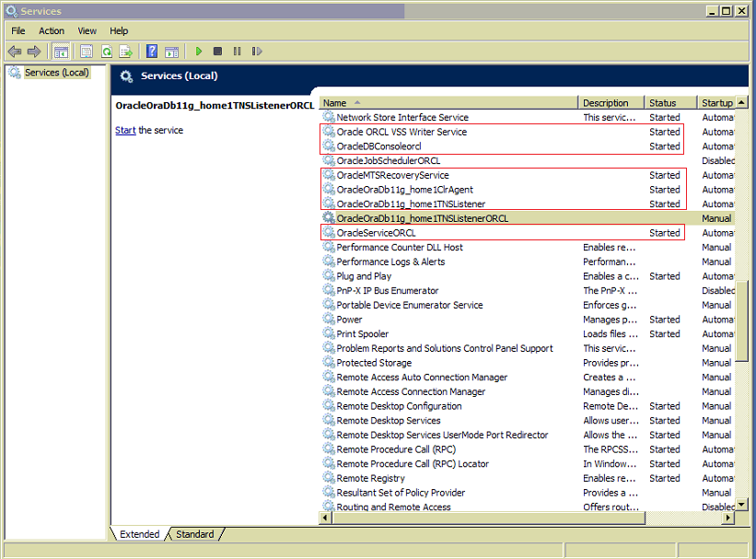Sort by the Status column header

[671, 103]
